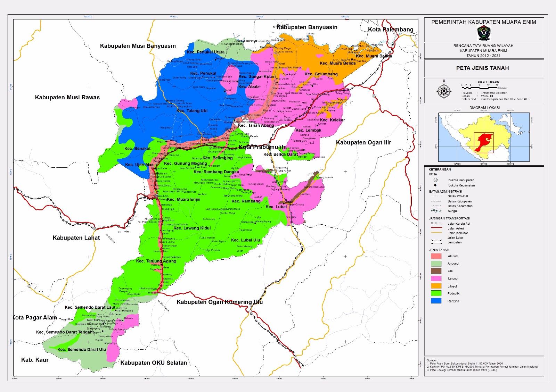The height and width of the screenshot is (392, 556).
Task: Click the Kec. Benakat label
Action: tap(138, 149)
